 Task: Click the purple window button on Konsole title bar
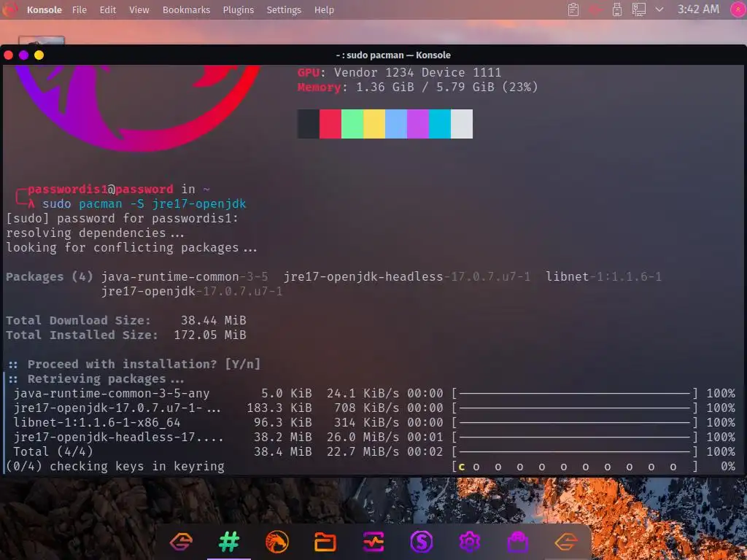[23, 55]
